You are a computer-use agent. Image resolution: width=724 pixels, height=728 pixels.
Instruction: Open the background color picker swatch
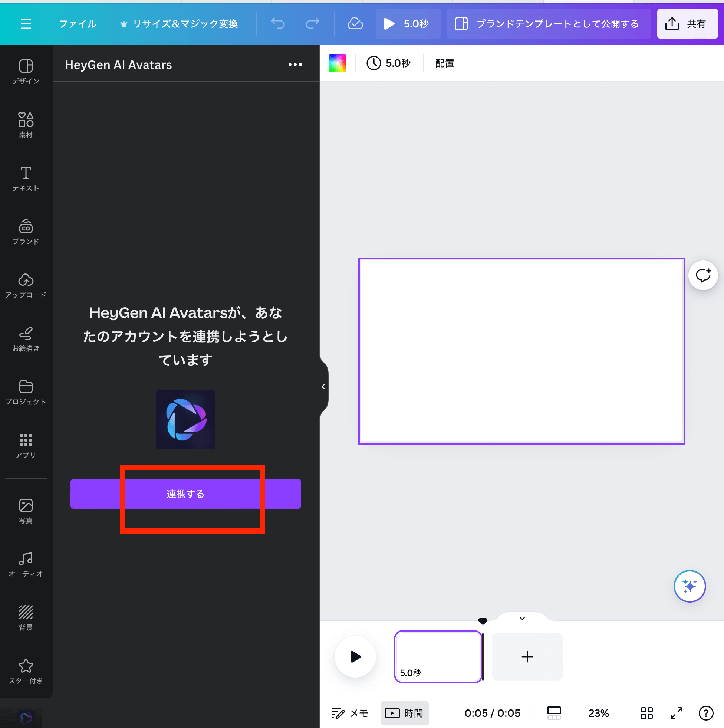click(x=338, y=63)
